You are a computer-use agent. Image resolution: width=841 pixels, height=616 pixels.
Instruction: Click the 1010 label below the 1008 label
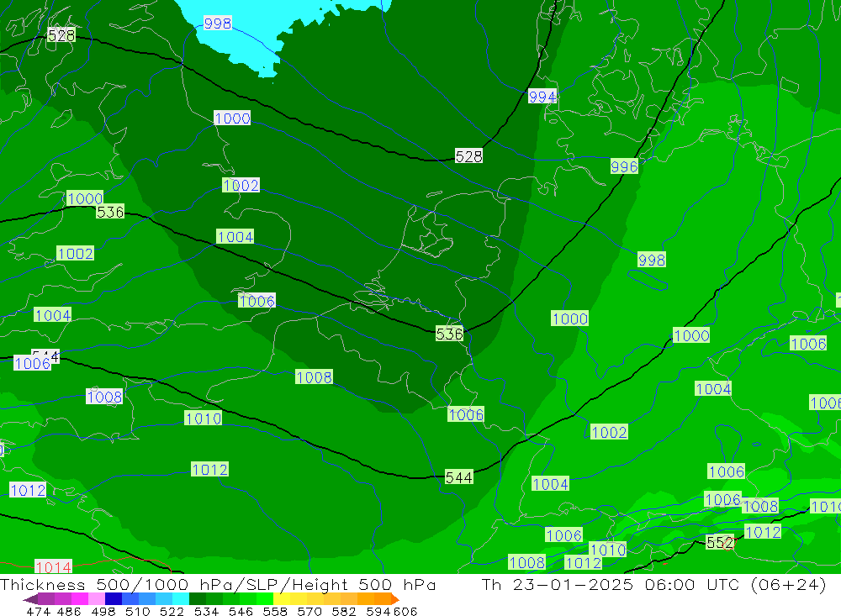203,419
